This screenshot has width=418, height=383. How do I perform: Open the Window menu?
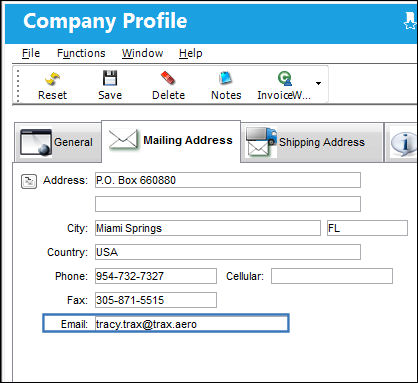[x=142, y=53]
